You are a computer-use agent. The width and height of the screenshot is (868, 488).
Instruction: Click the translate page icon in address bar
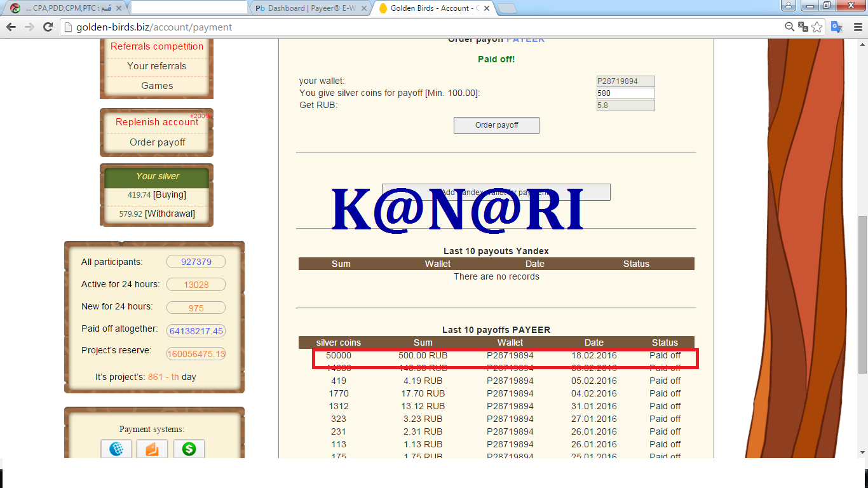tap(803, 27)
